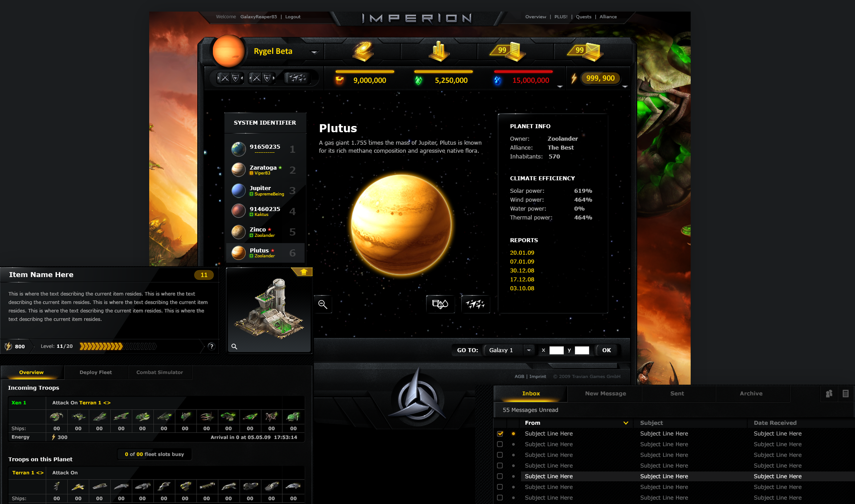Image resolution: width=855 pixels, height=504 pixels.
Task: Click the help question mark icon
Action: (212, 346)
